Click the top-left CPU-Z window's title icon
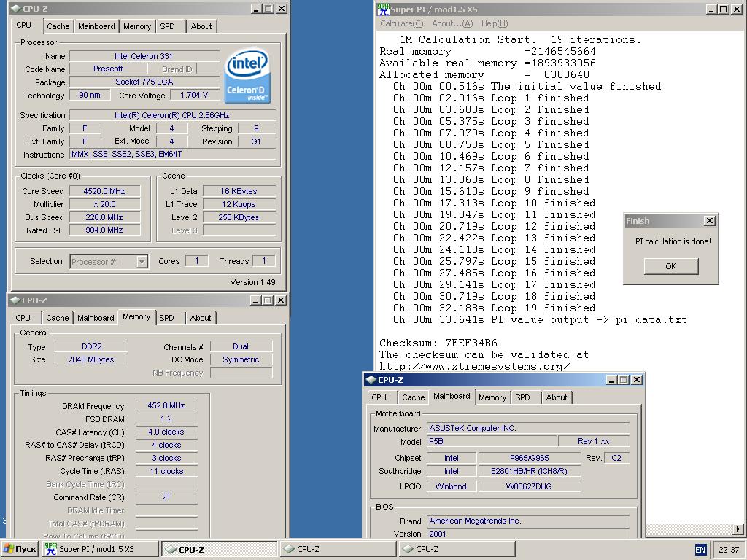 tap(15, 9)
